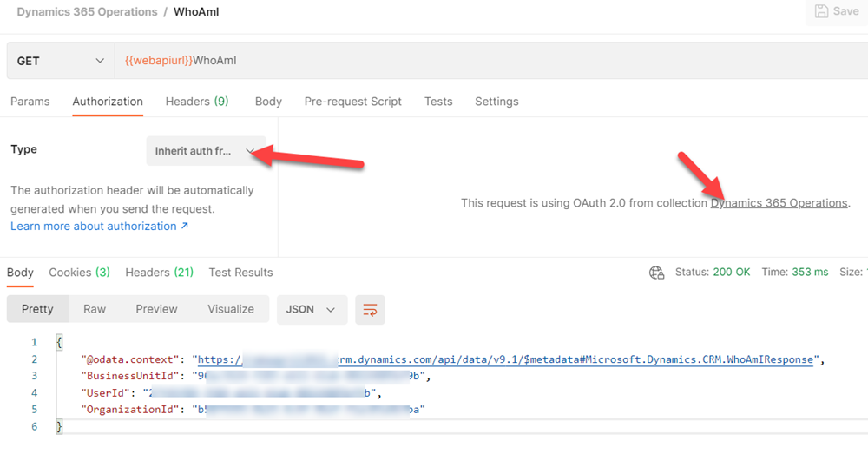Open the GET method dropdown
This screenshot has width=868, height=454.
[61, 61]
